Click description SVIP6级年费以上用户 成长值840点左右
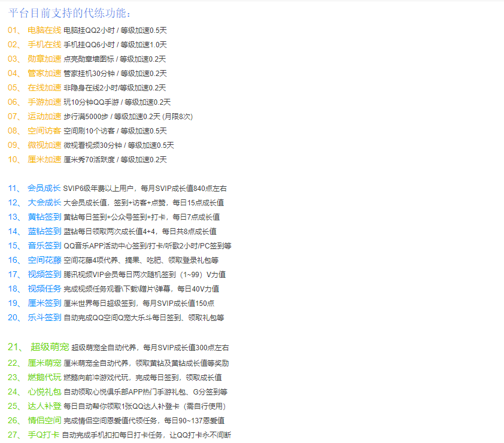Screen dimensions: 504x443 click(x=145, y=189)
